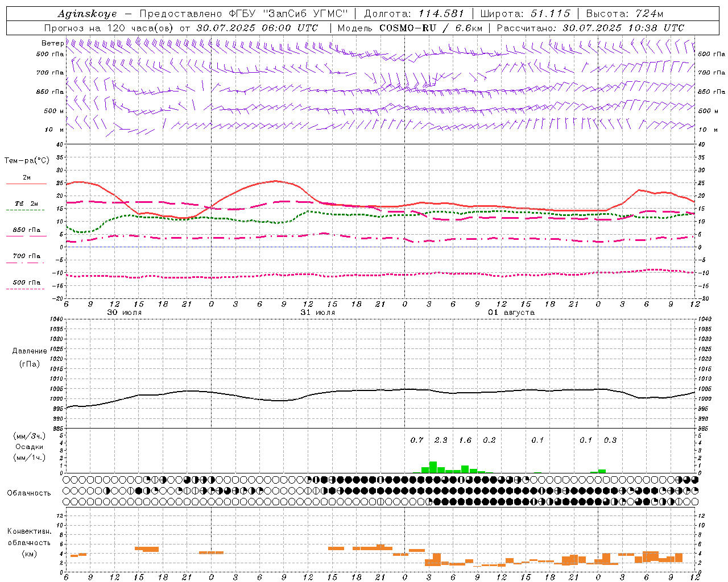728x582 pixels.
Task: Select the "Облачность" cloud cover label
Action: [29, 493]
